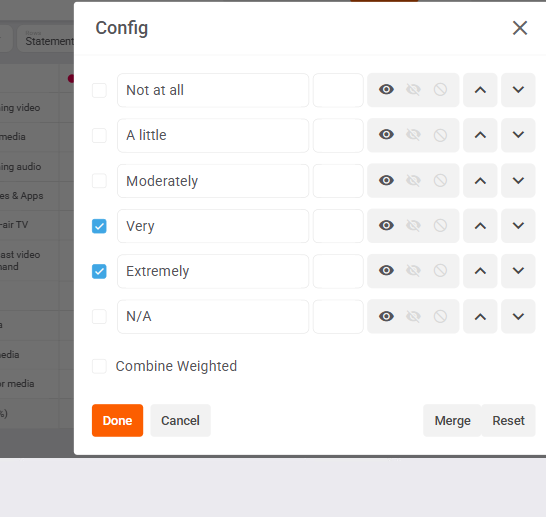This screenshot has width=546, height=517.
Task: Move 'A little' row up
Action: (480, 135)
